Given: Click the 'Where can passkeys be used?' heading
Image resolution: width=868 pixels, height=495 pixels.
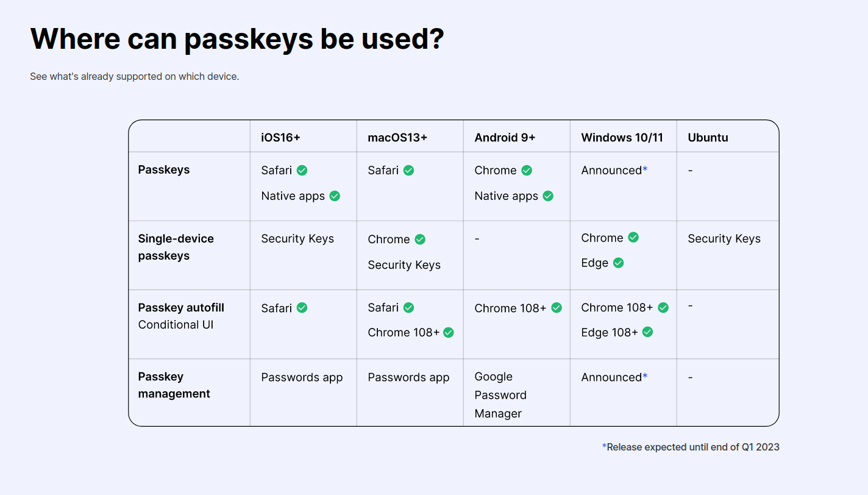Looking at the screenshot, I should (237, 38).
